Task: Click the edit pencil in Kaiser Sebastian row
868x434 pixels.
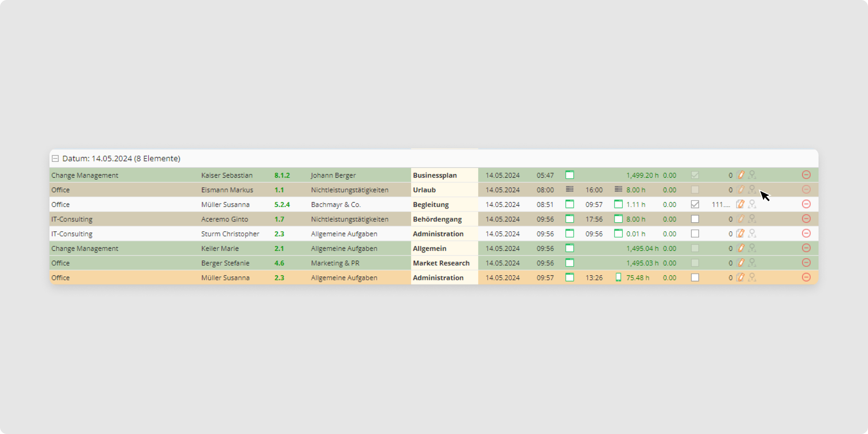Action: 741,175
